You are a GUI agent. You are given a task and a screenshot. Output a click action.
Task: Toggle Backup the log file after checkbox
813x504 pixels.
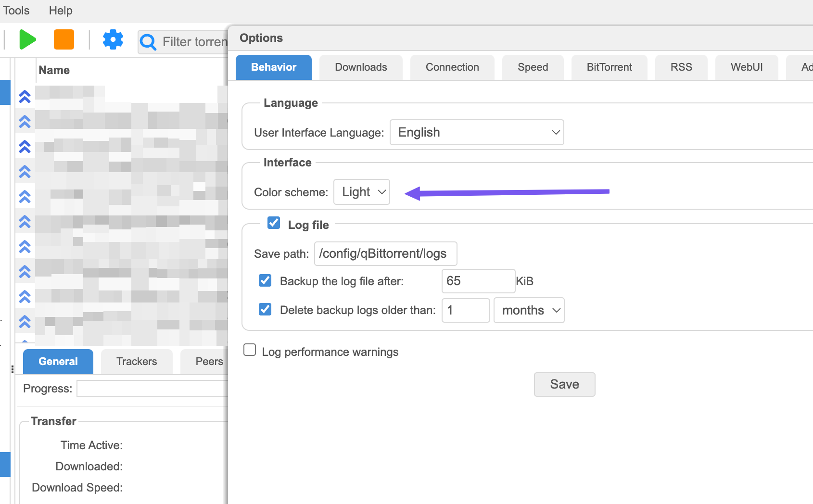coord(265,280)
